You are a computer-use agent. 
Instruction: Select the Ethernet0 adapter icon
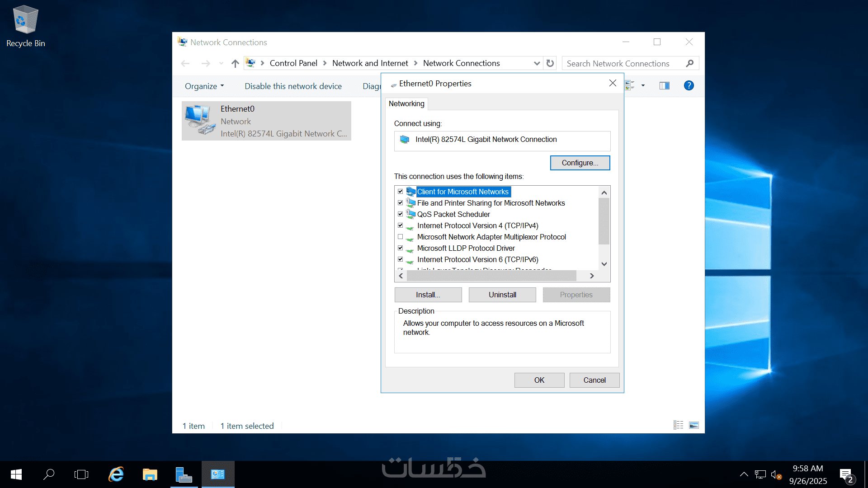pyautogui.click(x=200, y=120)
